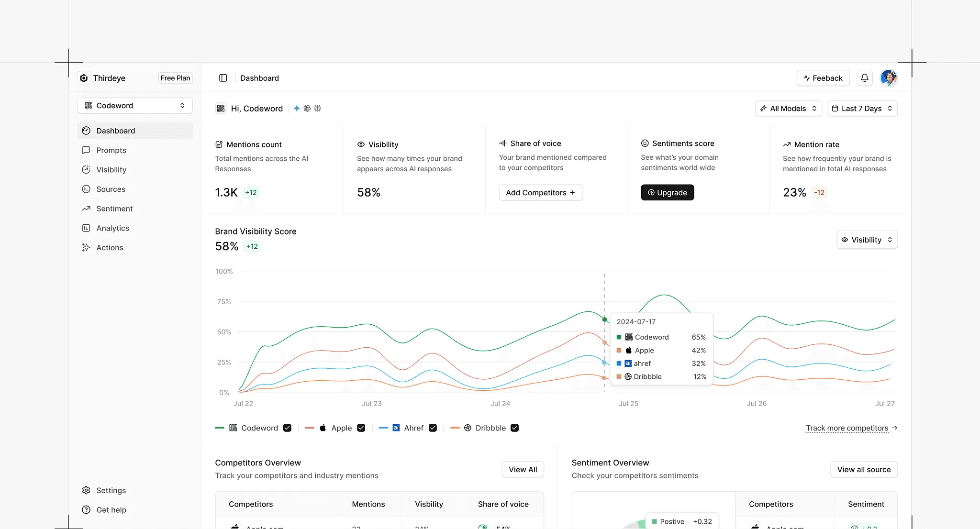The image size is (980, 529).
Task: Click the Ahref blue legend line swatch
Action: [x=383, y=428]
